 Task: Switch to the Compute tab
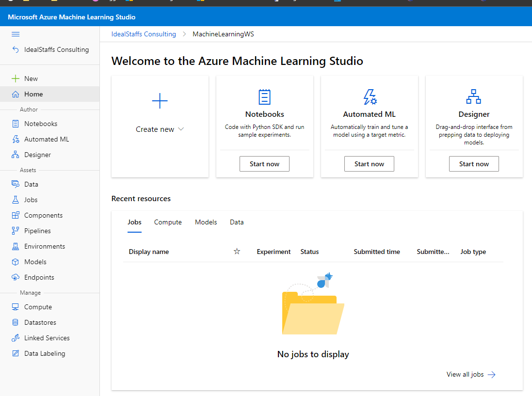point(168,222)
